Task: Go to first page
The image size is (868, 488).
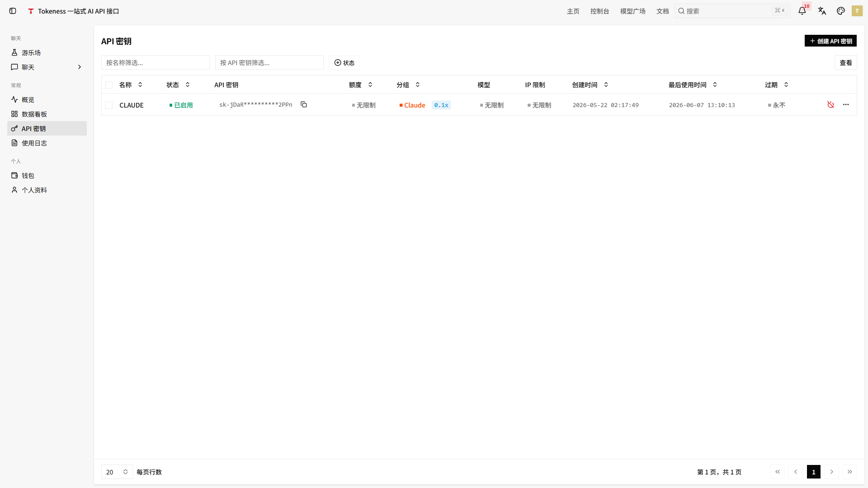Action: (778, 472)
